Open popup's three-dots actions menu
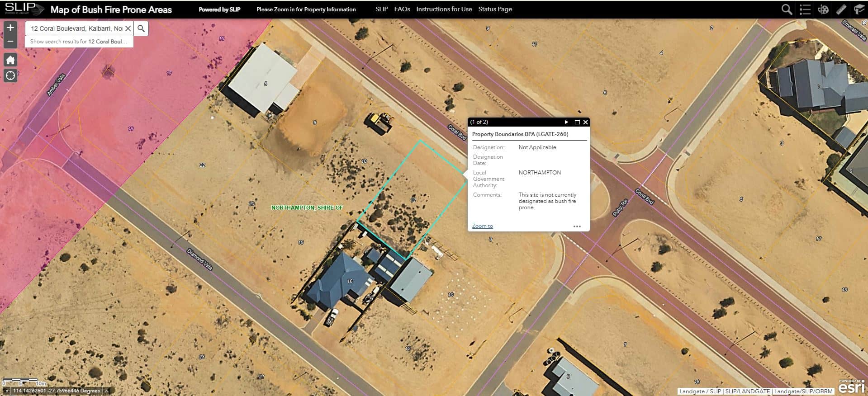This screenshot has width=868, height=396. click(577, 226)
